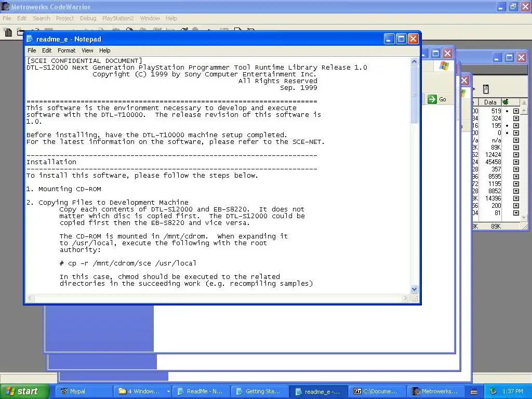The height and width of the screenshot is (399, 532).
Task: Open popup arrow for the n/a data row
Action: pyautogui.click(x=516, y=140)
